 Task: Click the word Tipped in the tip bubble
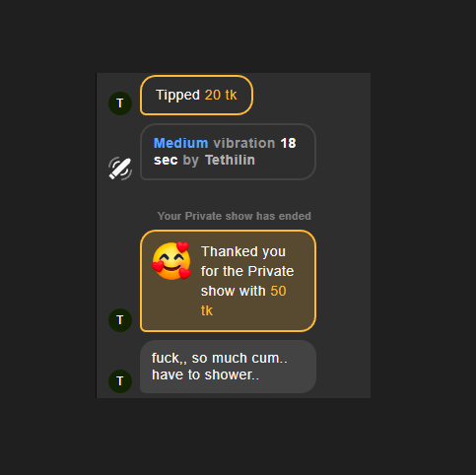(177, 95)
